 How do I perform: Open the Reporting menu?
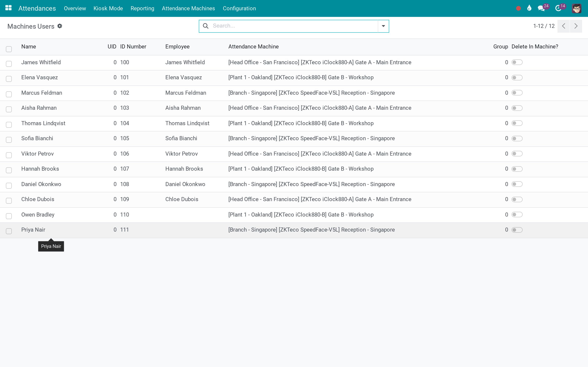point(142,8)
